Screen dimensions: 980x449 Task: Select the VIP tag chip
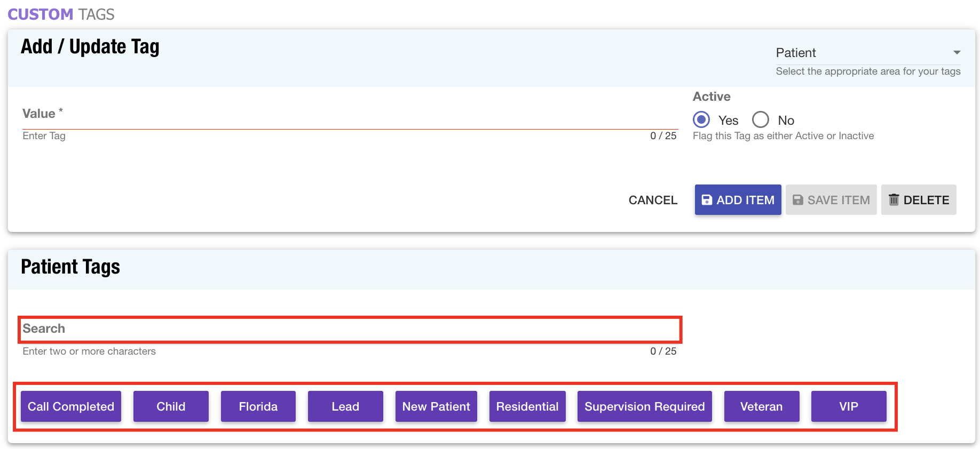pos(848,406)
